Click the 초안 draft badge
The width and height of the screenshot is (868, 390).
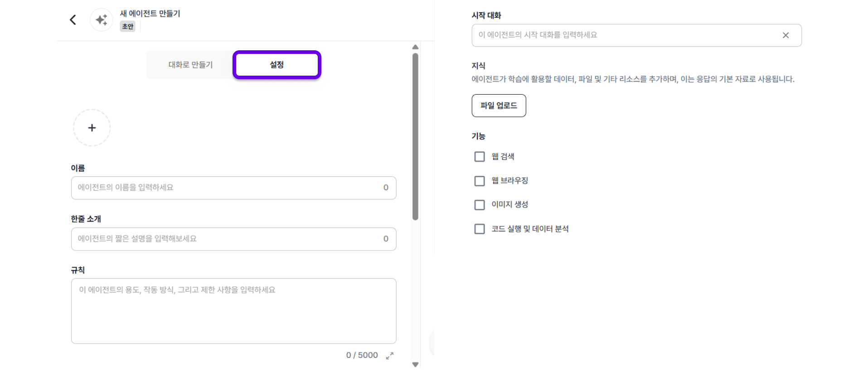tap(128, 27)
